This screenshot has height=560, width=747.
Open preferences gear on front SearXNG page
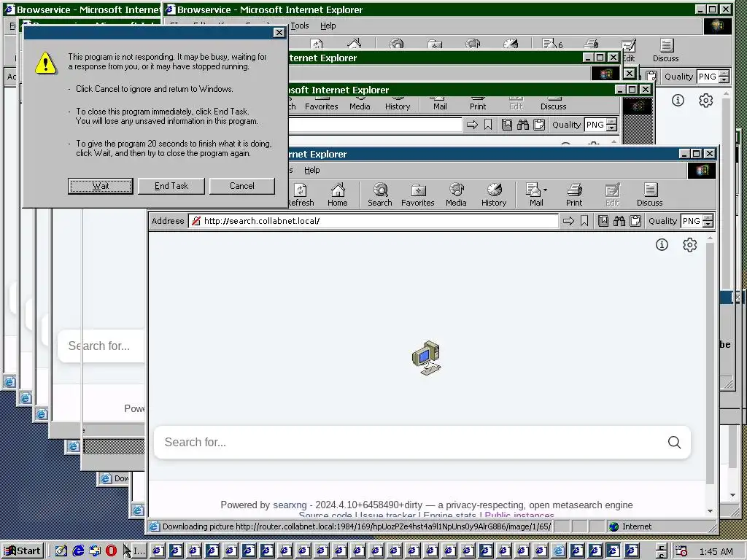coord(690,245)
